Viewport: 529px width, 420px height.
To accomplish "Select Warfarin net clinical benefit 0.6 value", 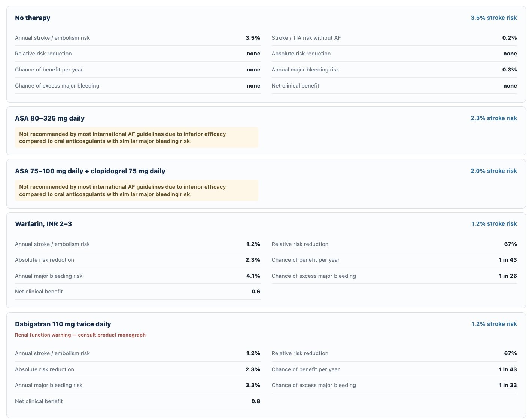I will click(256, 292).
